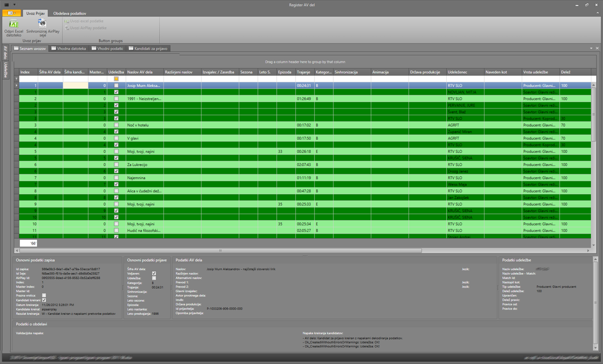The width and height of the screenshot is (603, 364).
Task: Toggle Udeležba checkbox in NOVLJAN, MITJA row
Action: click(116, 92)
